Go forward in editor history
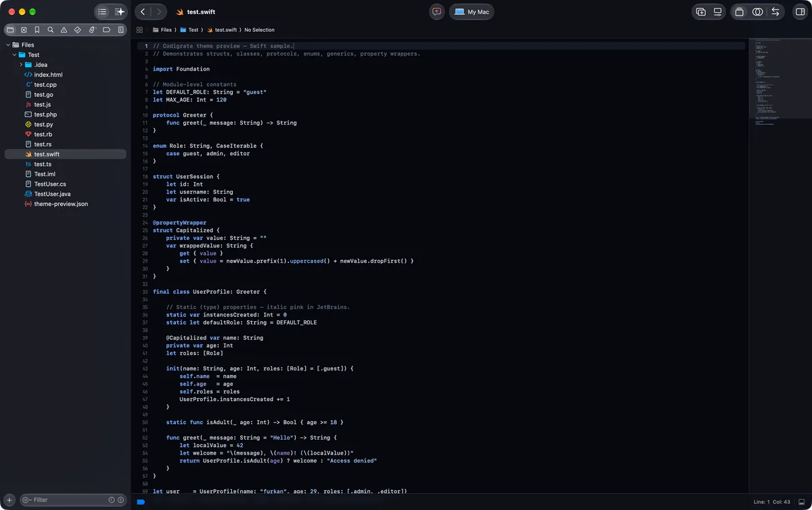812x510 pixels. [x=159, y=12]
